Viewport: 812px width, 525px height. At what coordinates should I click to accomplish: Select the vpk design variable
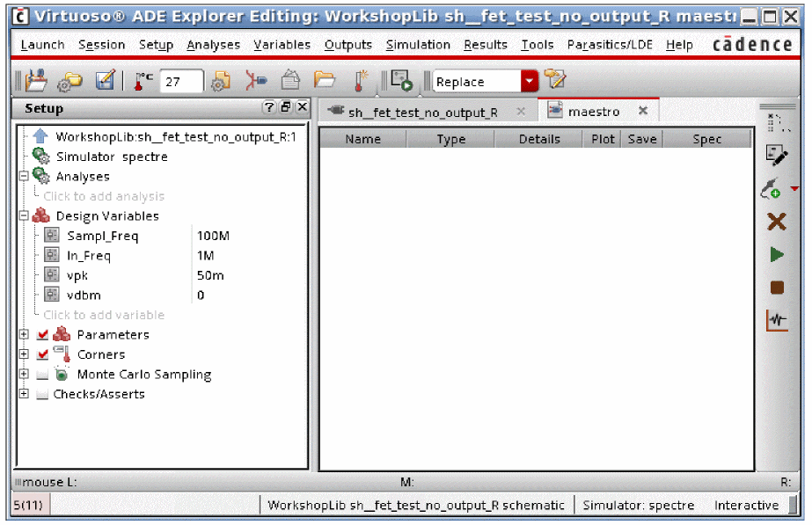click(77, 275)
